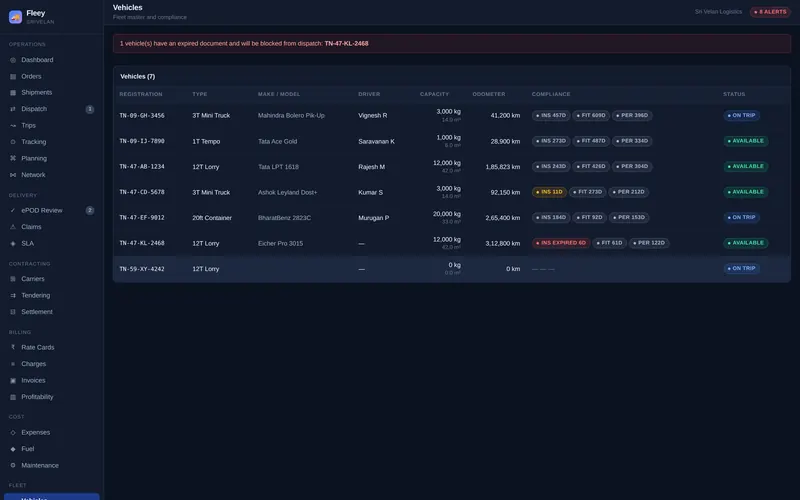The width and height of the screenshot is (800, 500).
Task: Click the INS 11D warning pill
Action: (x=549, y=192)
